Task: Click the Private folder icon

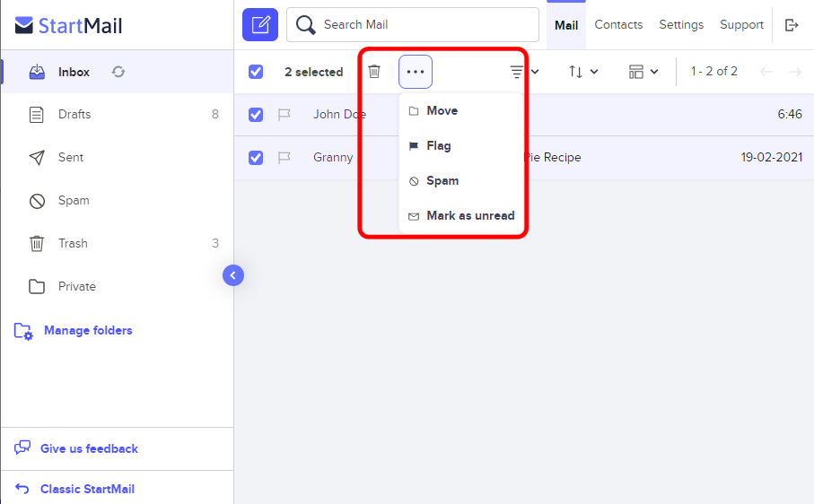Action: tap(36, 286)
